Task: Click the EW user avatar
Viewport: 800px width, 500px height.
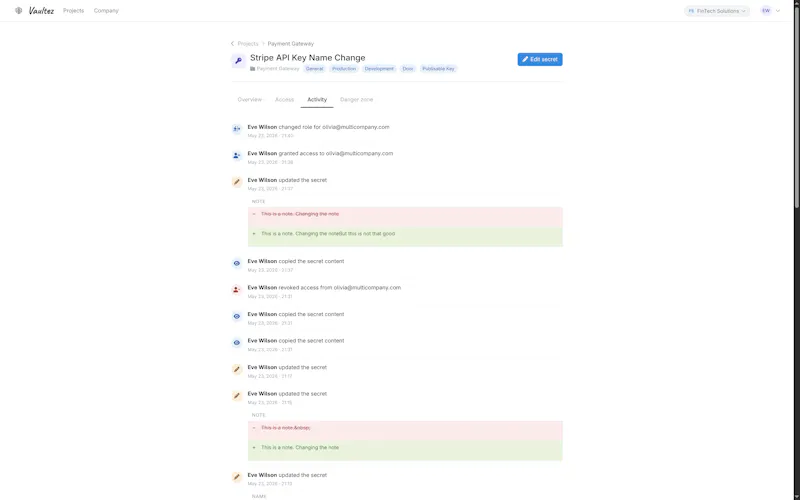Action: [x=766, y=11]
